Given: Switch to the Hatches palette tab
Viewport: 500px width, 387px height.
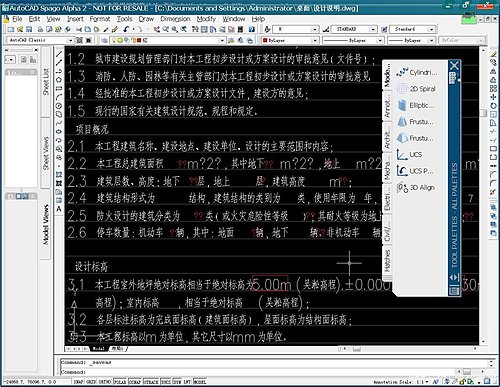Looking at the screenshot, I should pyautogui.click(x=387, y=261).
